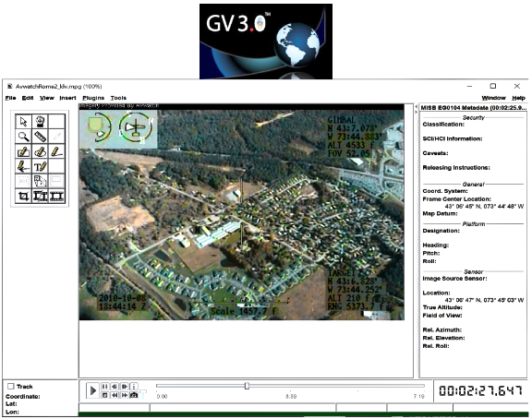Play the video
This screenshot has height=419, width=532.
(x=92, y=391)
